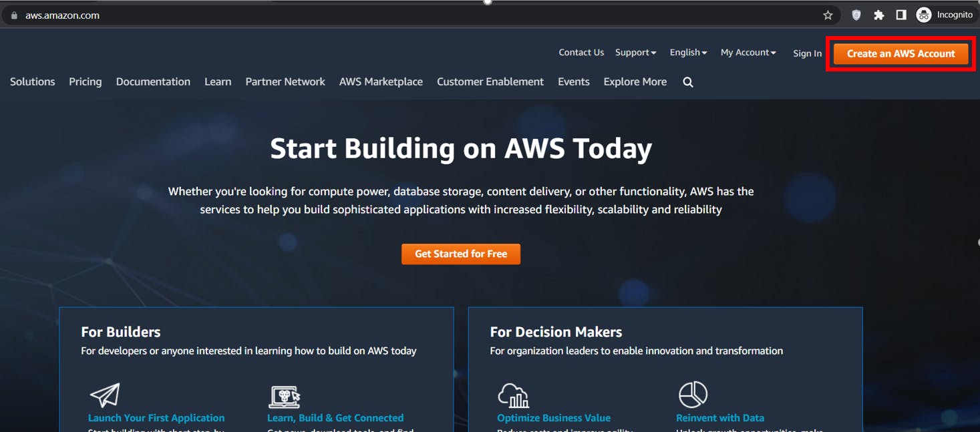The image size is (980, 432).
Task: Select AWS Marketplace in the navigation
Action: pyautogui.click(x=381, y=81)
